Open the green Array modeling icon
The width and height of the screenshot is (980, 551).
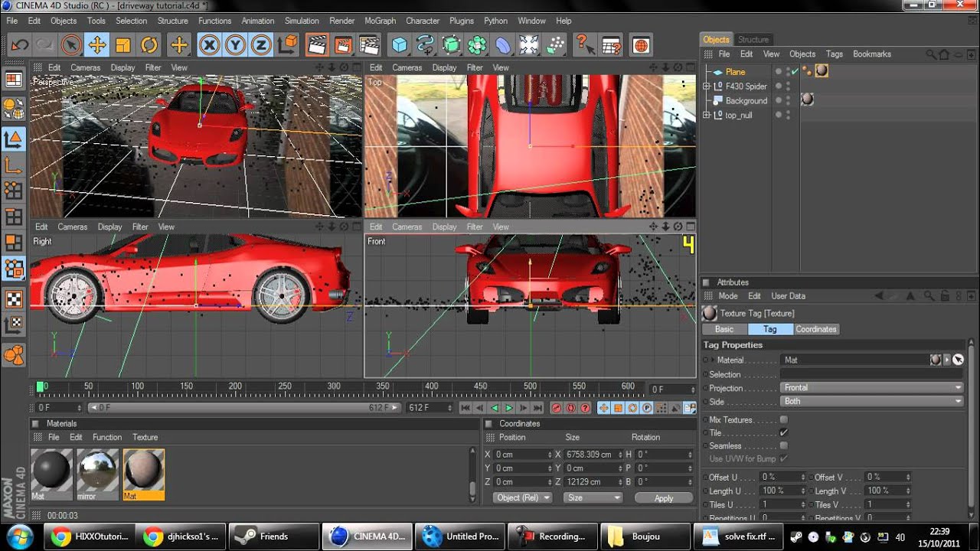click(x=478, y=45)
